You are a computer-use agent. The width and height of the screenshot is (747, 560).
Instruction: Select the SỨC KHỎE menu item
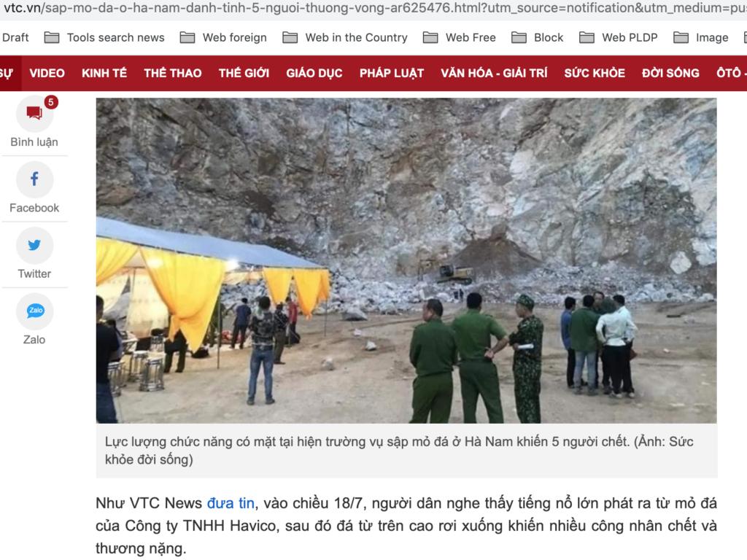pyautogui.click(x=595, y=73)
